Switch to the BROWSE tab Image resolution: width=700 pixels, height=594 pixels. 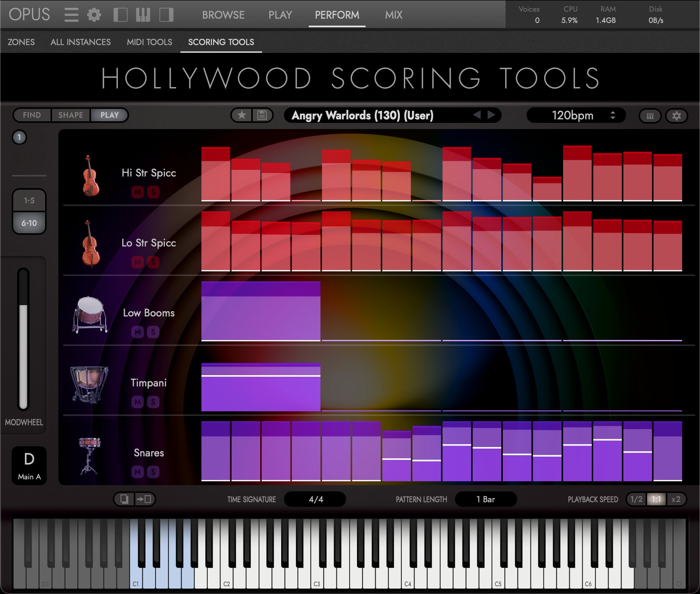coord(223,15)
